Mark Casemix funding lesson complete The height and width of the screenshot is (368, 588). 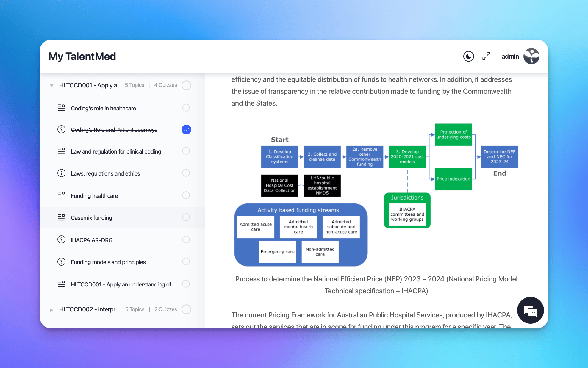tap(186, 217)
